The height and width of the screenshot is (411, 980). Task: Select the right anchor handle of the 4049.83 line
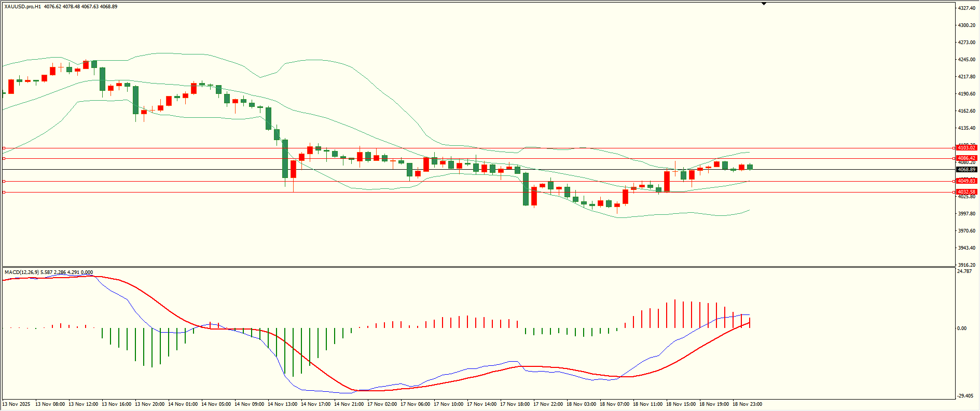coord(954,181)
